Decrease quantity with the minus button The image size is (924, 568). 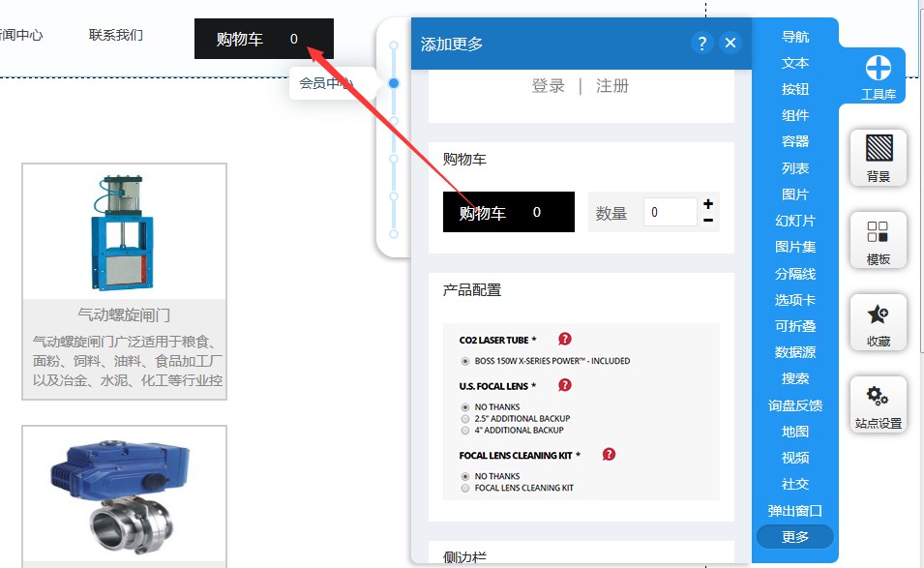(708, 221)
